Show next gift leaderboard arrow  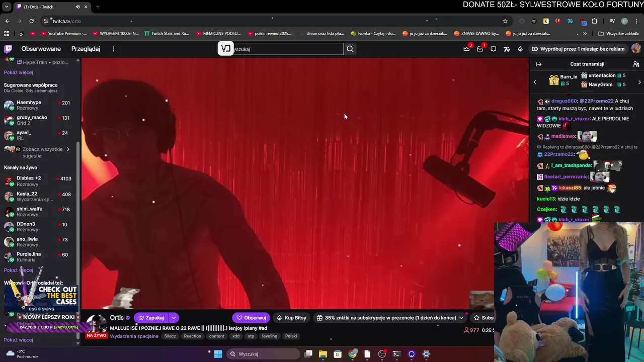click(639, 82)
